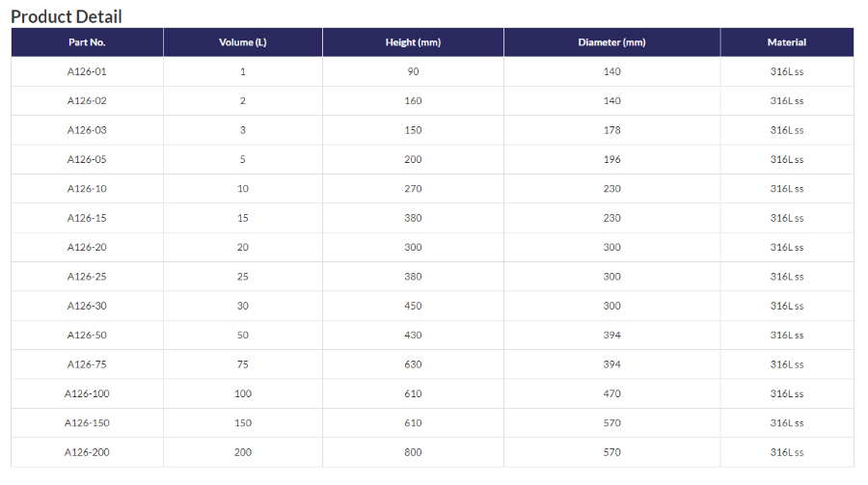Select part number A126-200
This screenshot has height=485, width=868.
[x=87, y=452]
